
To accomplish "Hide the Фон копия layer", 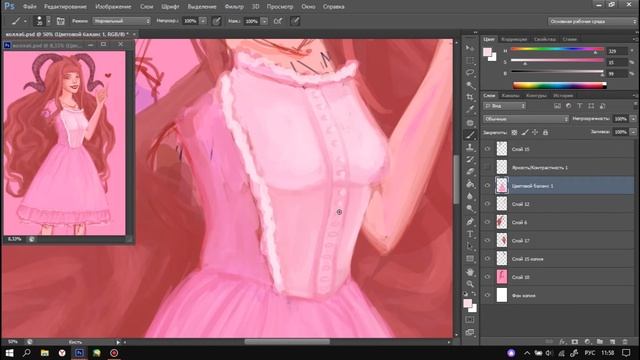I will click(487, 295).
